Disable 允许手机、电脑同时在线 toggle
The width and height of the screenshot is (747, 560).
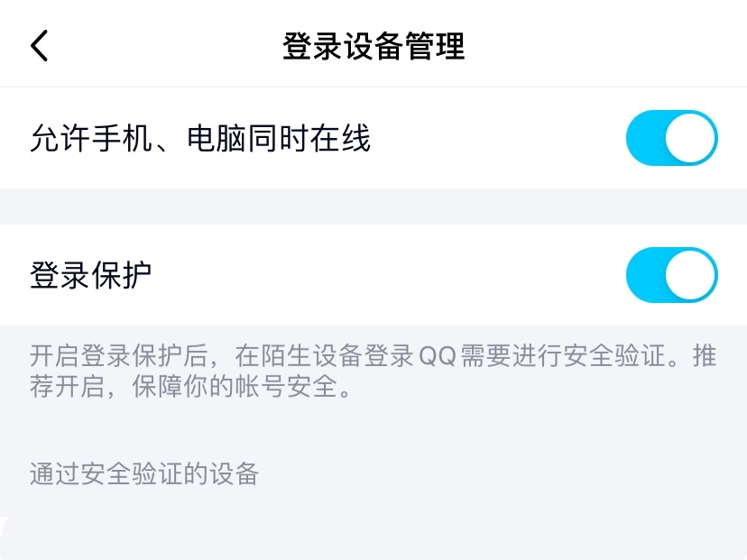(x=671, y=138)
